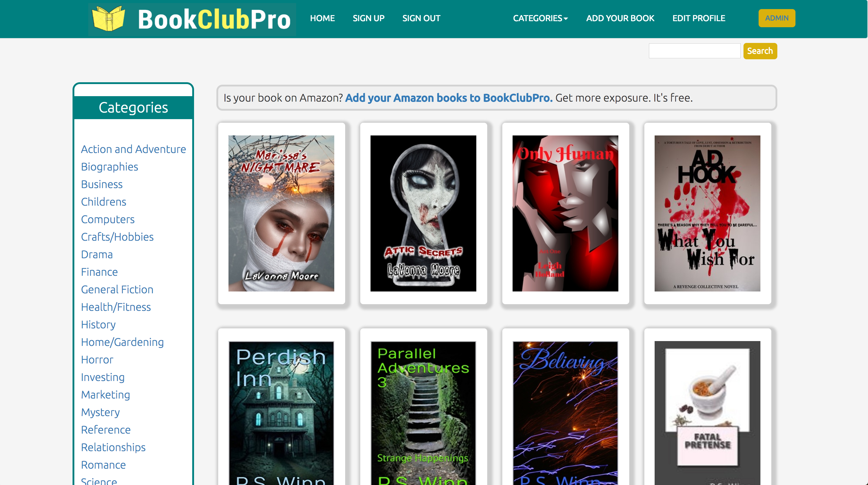Click the yellow Search button
The image size is (868, 485).
tap(759, 51)
